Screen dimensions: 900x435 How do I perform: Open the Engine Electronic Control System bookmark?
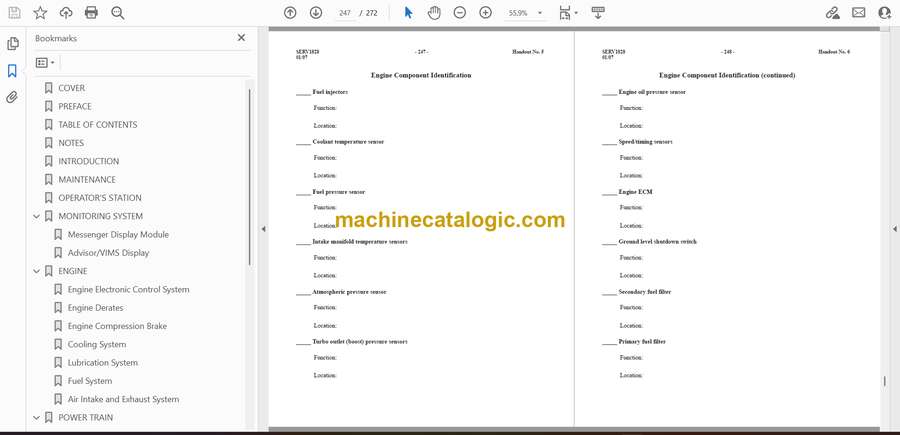(x=128, y=289)
